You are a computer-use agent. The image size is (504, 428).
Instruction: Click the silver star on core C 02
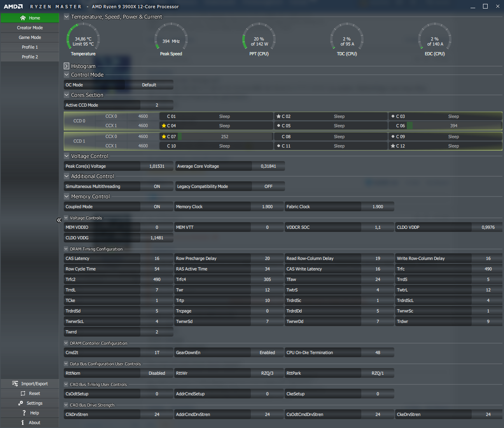point(278,116)
